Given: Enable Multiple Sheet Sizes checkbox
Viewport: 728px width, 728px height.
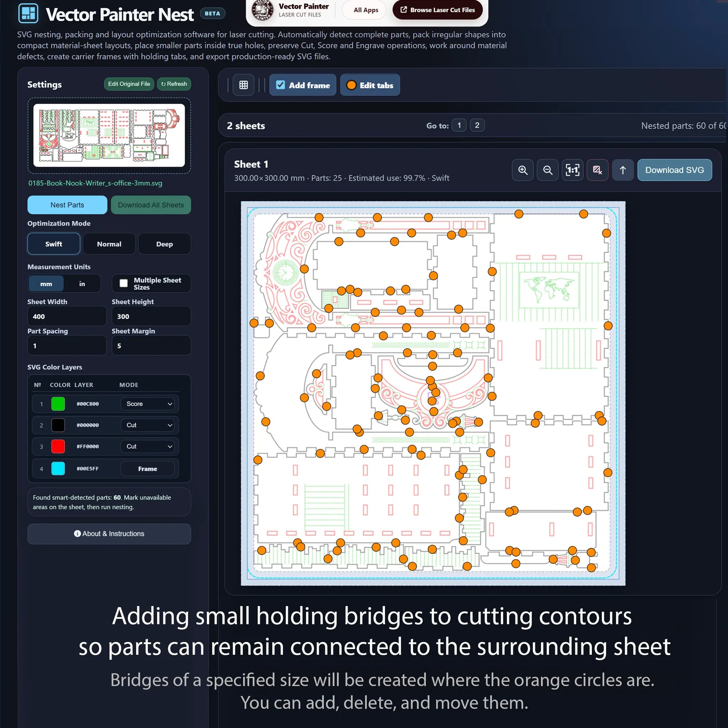Looking at the screenshot, I should tap(123, 283).
